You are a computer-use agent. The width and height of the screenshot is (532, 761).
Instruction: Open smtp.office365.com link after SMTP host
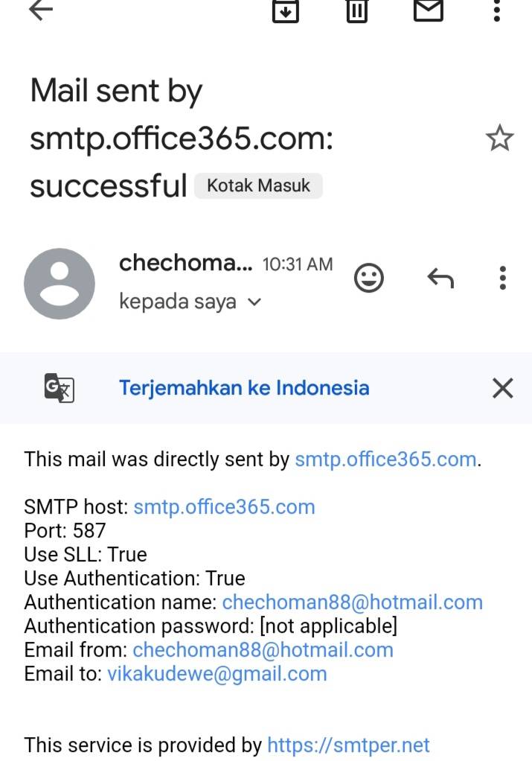tap(224, 507)
